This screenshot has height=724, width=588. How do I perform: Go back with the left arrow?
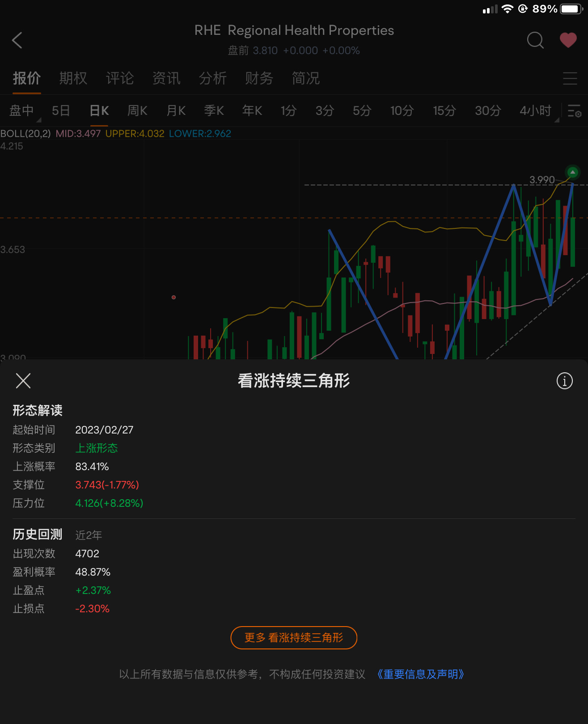click(x=17, y=40)
